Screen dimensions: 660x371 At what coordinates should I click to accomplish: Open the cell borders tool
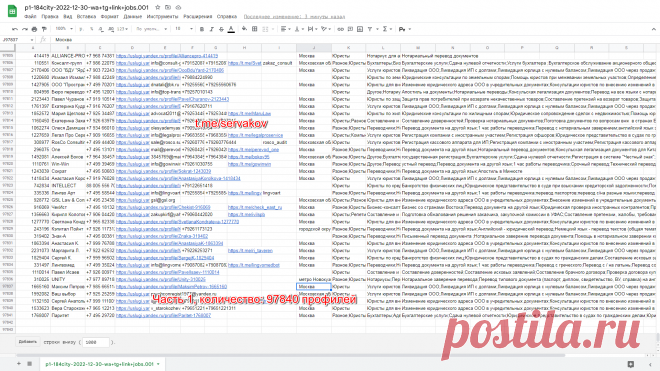click(x=255, y=29)
